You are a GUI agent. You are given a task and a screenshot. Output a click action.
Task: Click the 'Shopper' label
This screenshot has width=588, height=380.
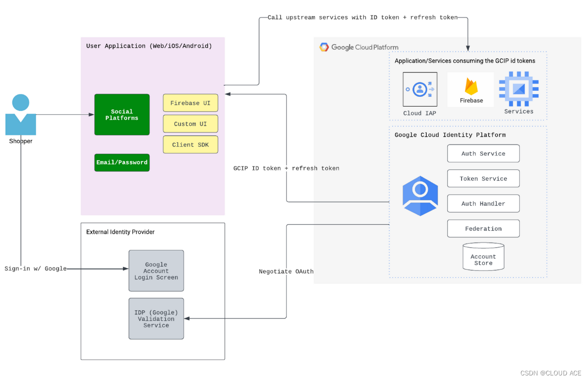coord(21,141)
